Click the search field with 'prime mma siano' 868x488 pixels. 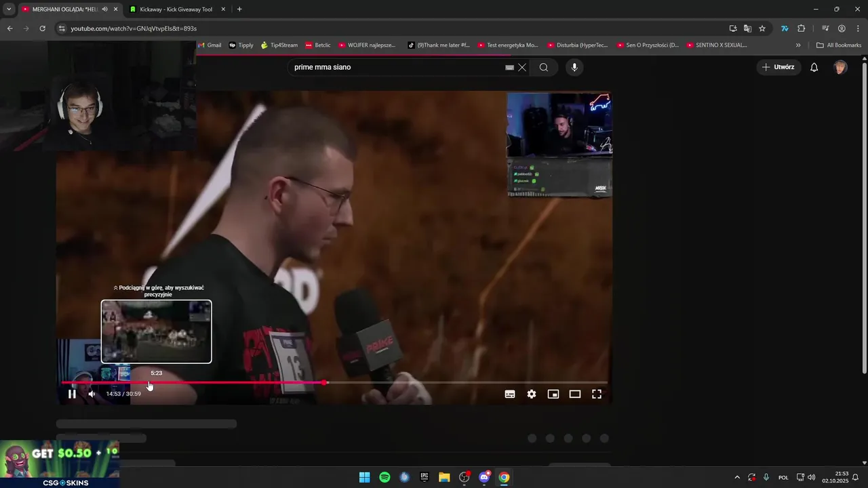[397, 67]
